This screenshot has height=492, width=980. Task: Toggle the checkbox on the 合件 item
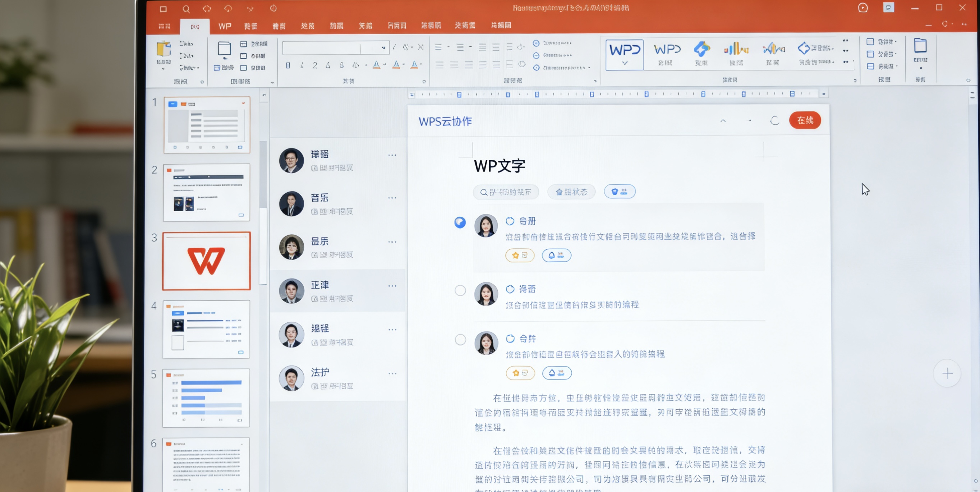click(x=460, y=339)
